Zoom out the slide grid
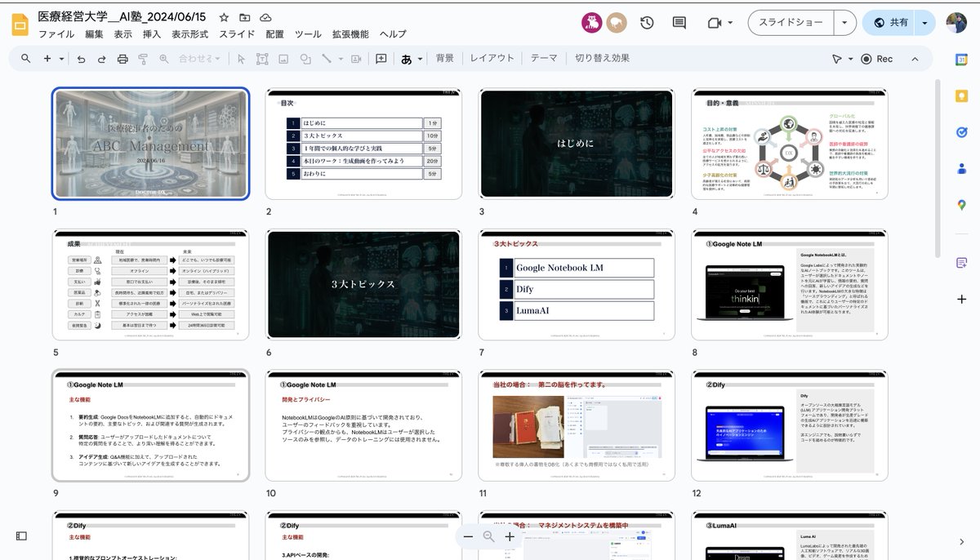Viewport: 980px width, 560px height. click(x=468, y=536)
